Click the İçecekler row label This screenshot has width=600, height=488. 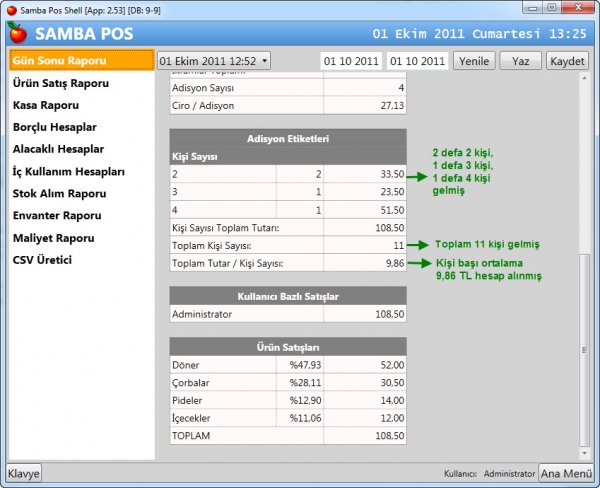191,418
